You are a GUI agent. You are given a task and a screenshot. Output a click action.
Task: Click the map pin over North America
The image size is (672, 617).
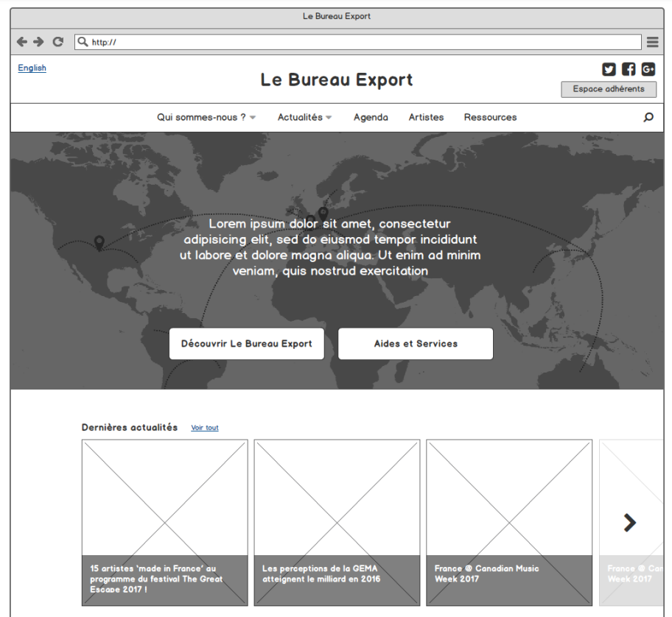[99, 242]
